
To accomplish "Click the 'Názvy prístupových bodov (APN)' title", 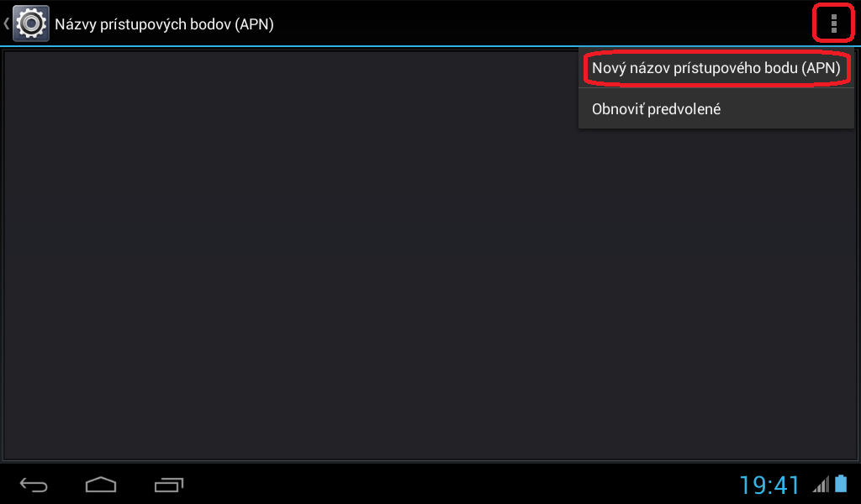I will pyautogui.click(x=164, y=24).
